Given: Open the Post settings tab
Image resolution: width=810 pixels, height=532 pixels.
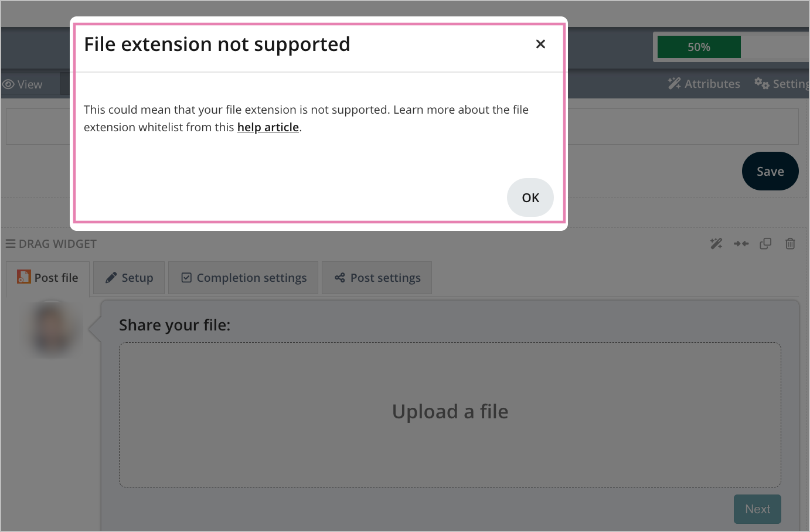Looking at the screenshot, I should tap(377, 278).
